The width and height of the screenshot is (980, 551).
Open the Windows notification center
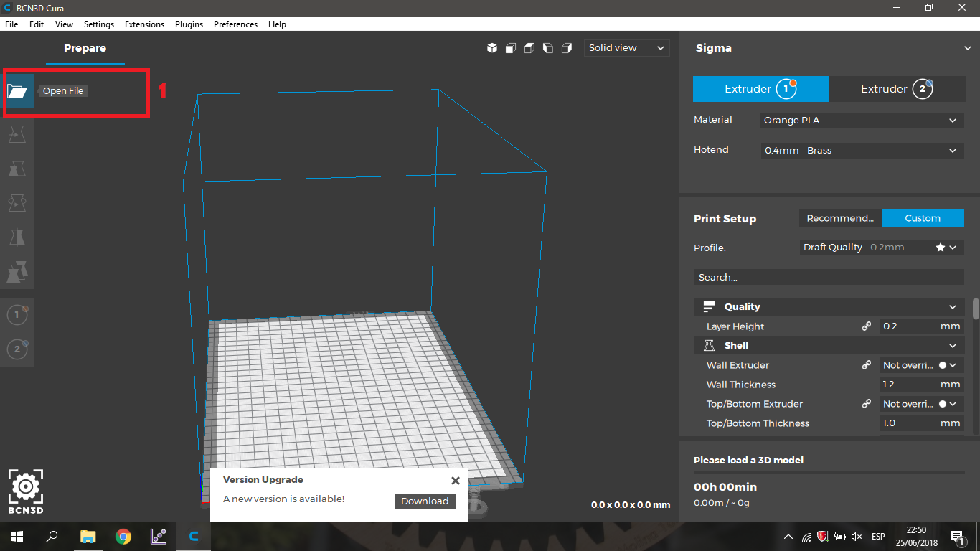(x=957, y=537)
